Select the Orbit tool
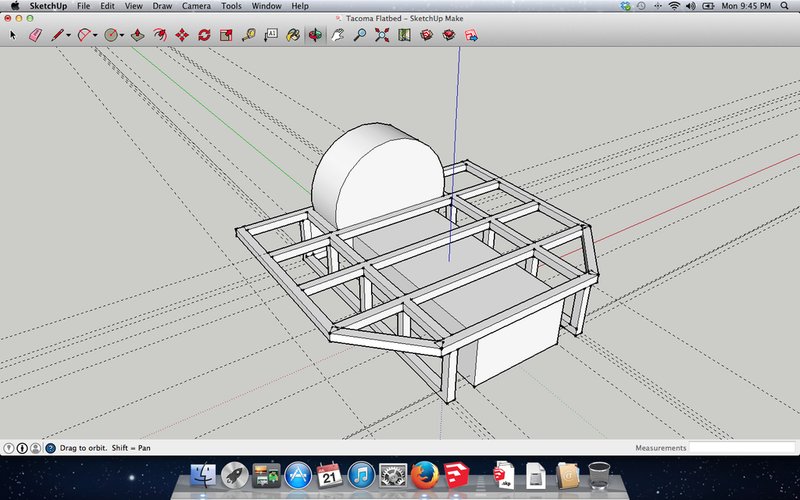800x500 pixels. [315, 35]
